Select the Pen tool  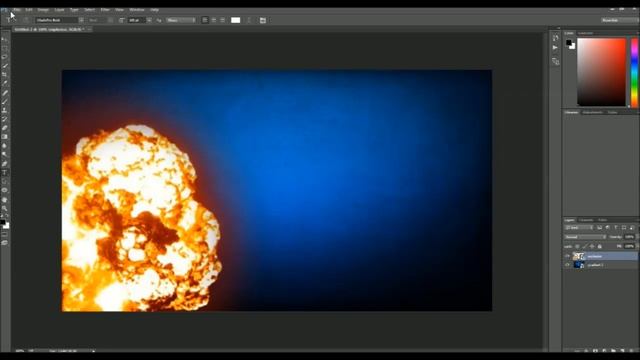coord(5,164)
